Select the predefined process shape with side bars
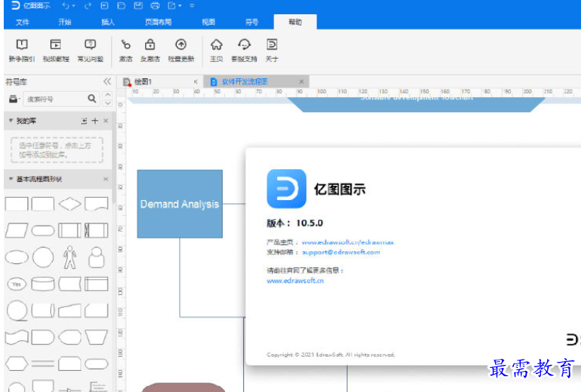The height and width of the screenshot is (392, 581). pos(70,230)
